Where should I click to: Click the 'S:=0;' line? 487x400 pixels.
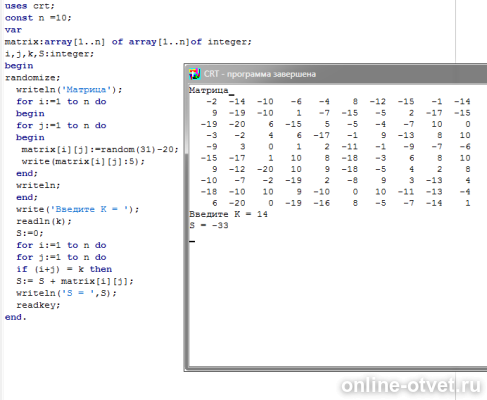(30, 233)
